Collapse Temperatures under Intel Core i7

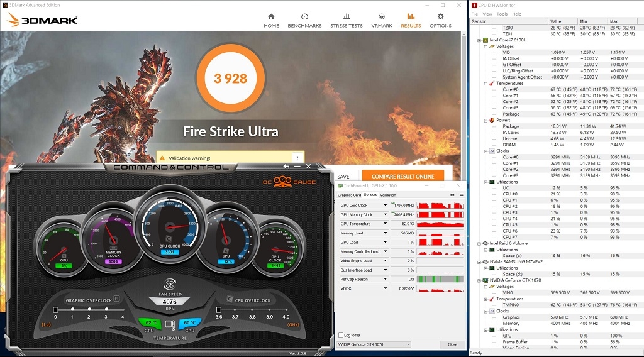[x=486, y=84]
